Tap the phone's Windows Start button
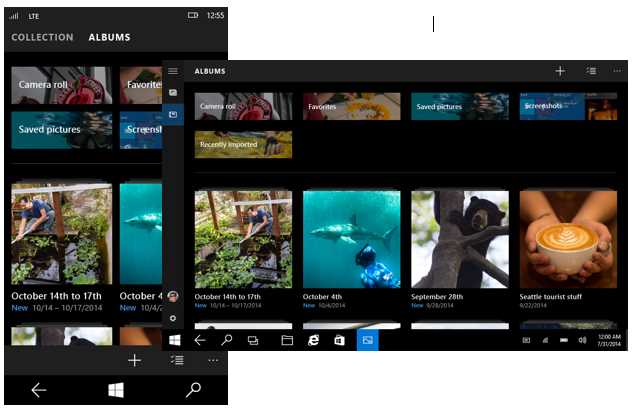This screenshot has width=634, height=408. click(116, 390)
